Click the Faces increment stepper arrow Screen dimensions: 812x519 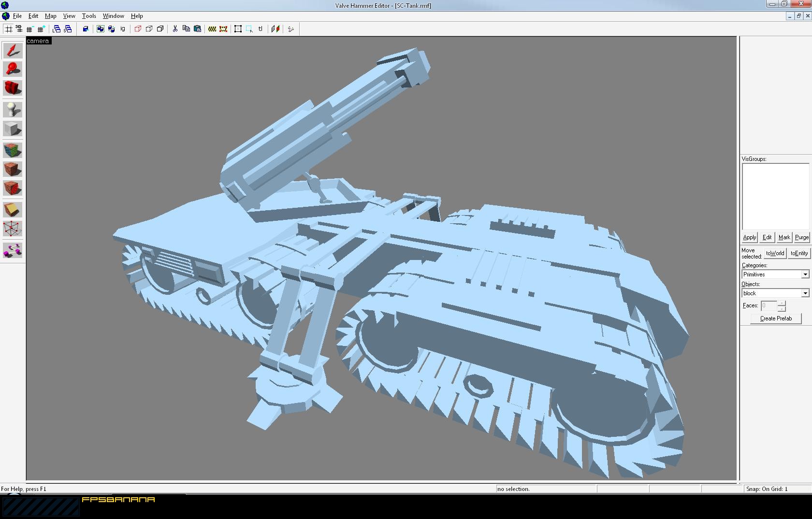(x=781, y=303)
